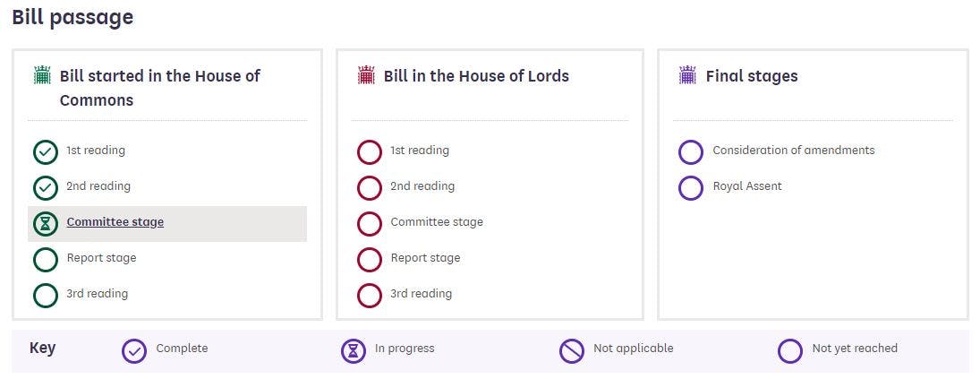Click Consideration of amendments text

click(793, 151)
